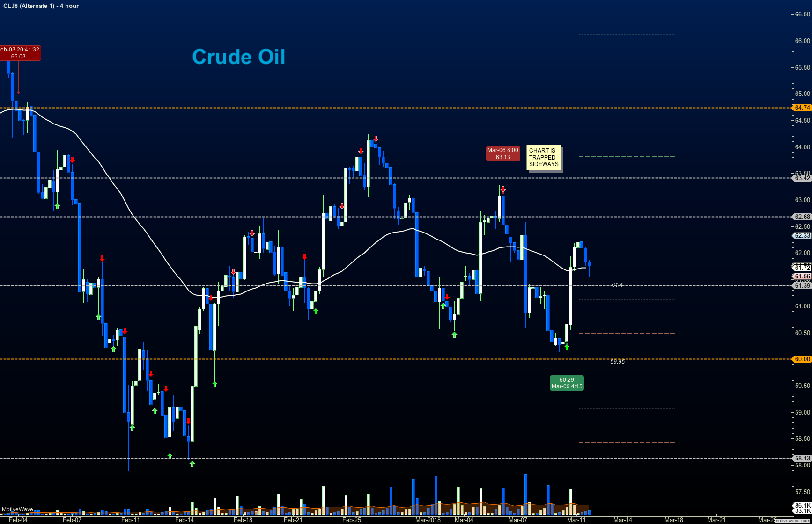Select the red sell arrow above the Feb-25 peak
The height and width of the screenshot is (524, 812).
(375, 138)
